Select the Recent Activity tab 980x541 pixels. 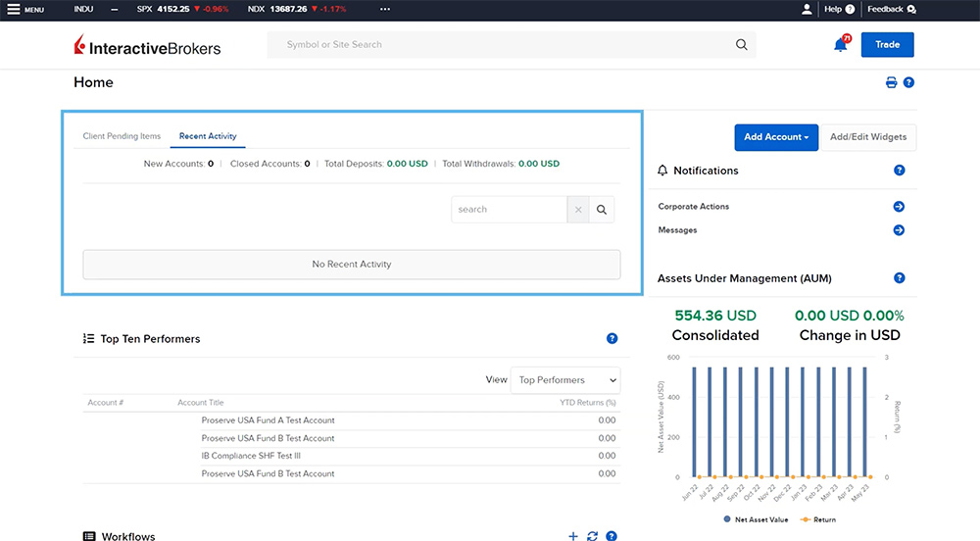[208, 136]
